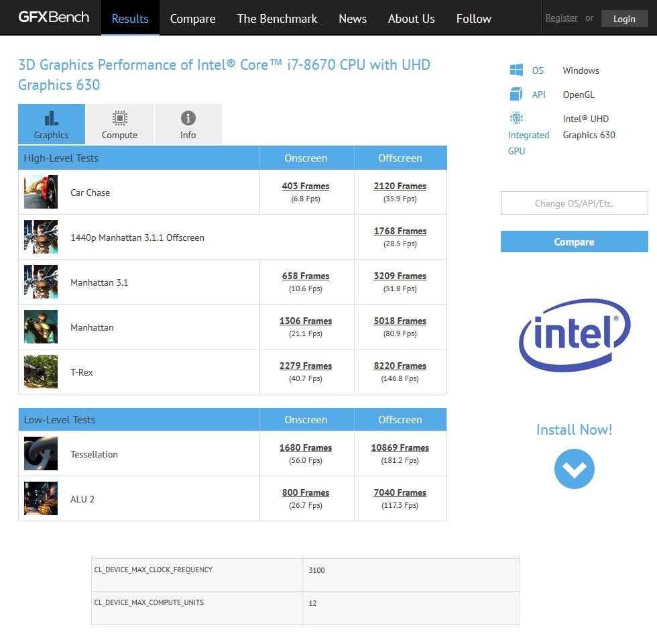Screen dimensions: 657x644
Task: Click the Graphics bar chart icon
Action: click(51, 118)
